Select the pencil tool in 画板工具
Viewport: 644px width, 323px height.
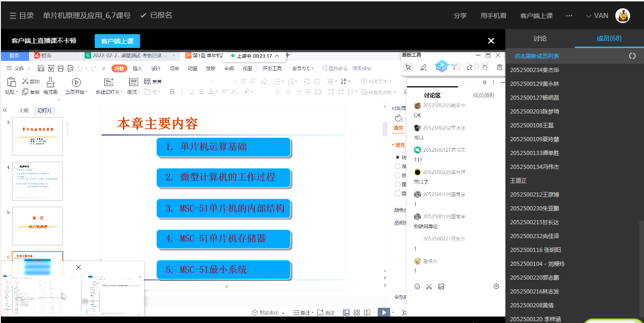pos(423,67)
